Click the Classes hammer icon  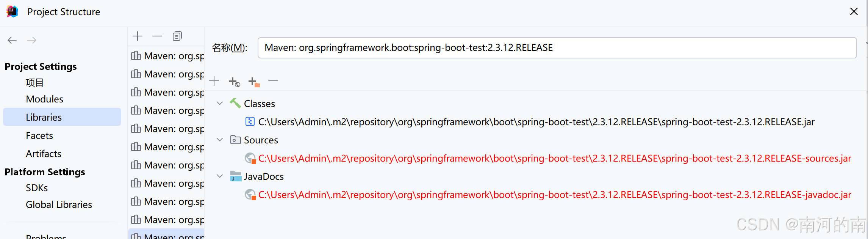pos(235,103)
